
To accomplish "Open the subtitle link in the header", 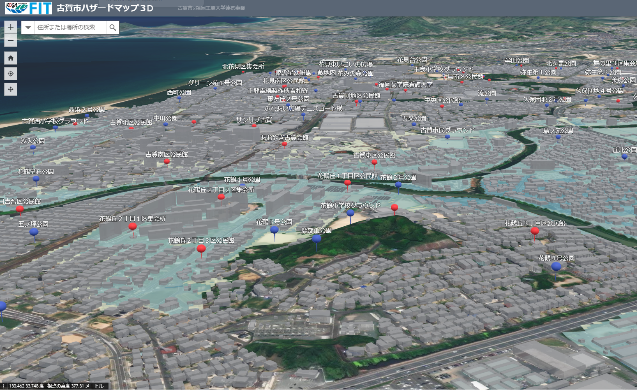I will click(x=211, y=8).
